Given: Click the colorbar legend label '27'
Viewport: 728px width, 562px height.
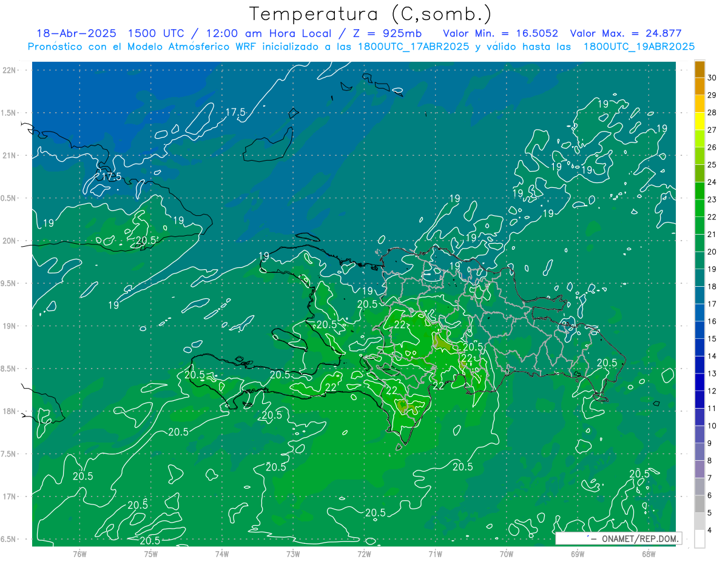Looking at the screenshot, I should [712, 130].
